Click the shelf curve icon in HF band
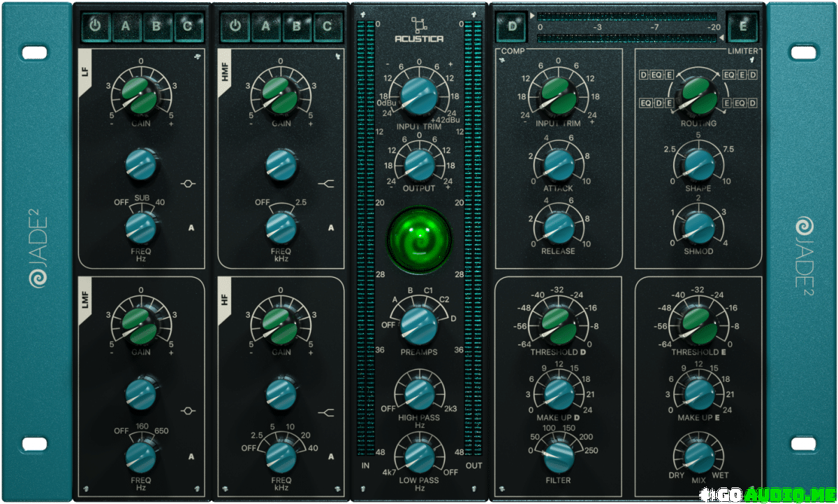This screenshot has height=504, width=838. 325,413
